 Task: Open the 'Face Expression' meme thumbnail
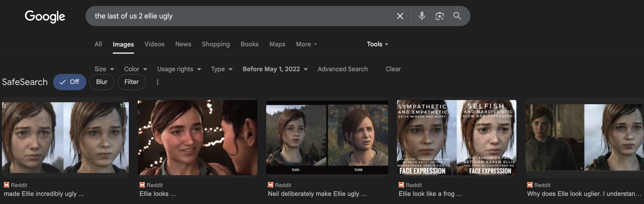pos(456,137)
